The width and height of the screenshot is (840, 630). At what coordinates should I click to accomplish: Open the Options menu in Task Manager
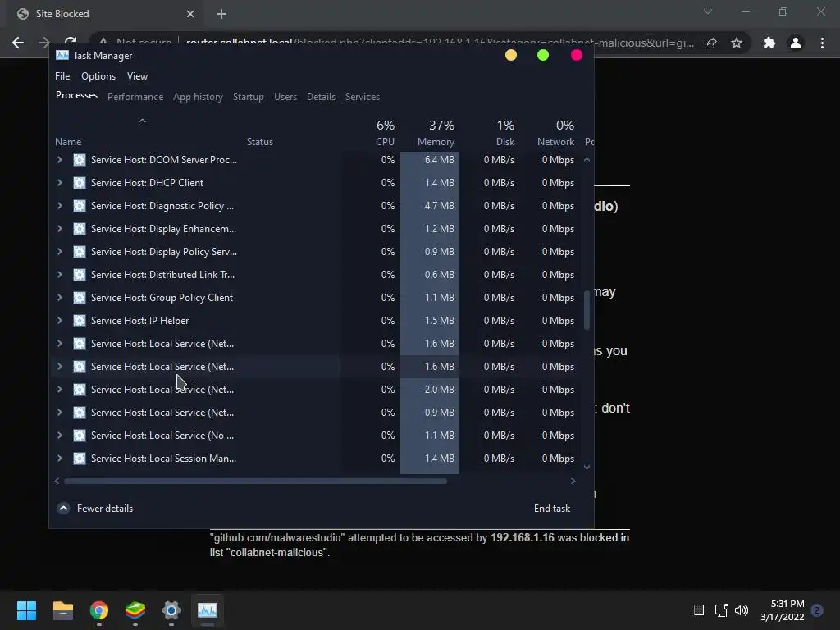98,76
